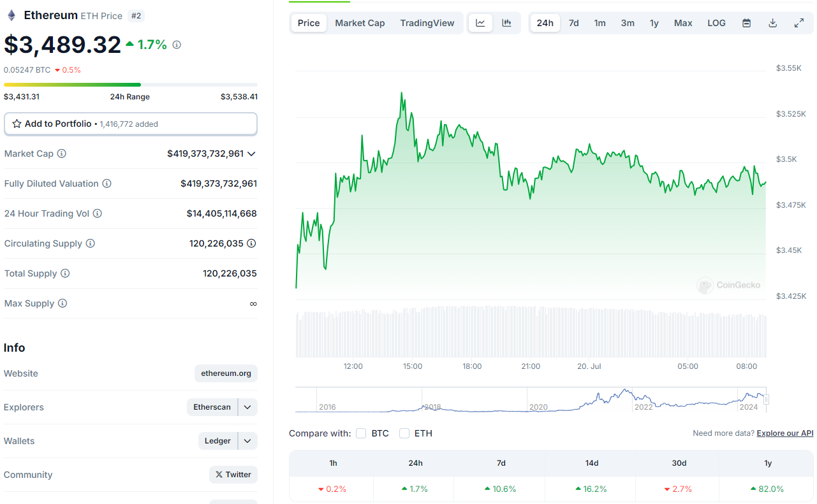Open the info icon beside 120,226,035 circulating value
Screen dimensions: 817x504
(x=251, y=243)
